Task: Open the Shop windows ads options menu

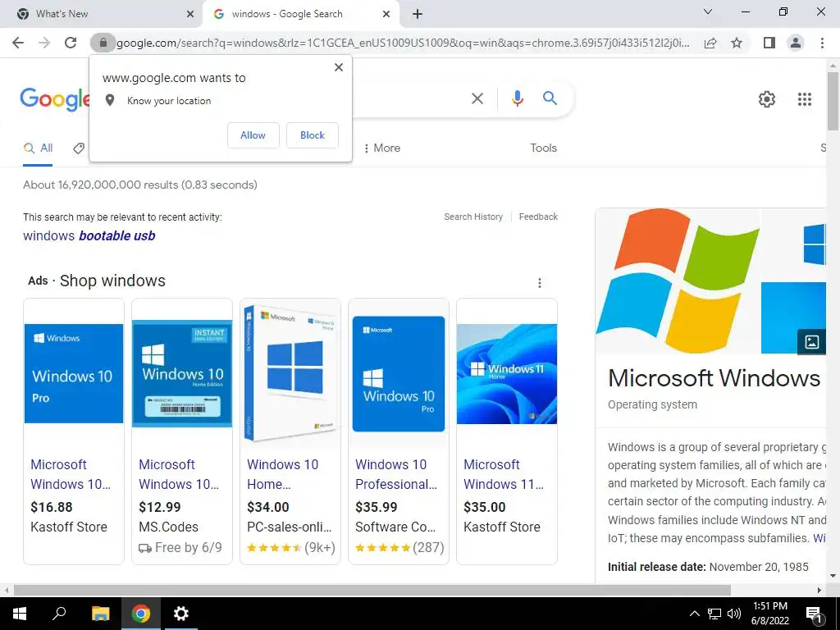Action: click(540, 283)
